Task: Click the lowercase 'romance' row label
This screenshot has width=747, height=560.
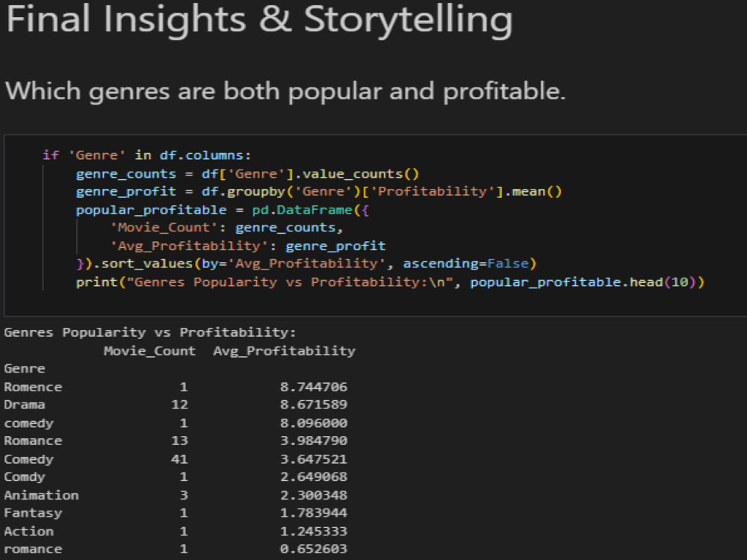Action: [x=33, y=550]
